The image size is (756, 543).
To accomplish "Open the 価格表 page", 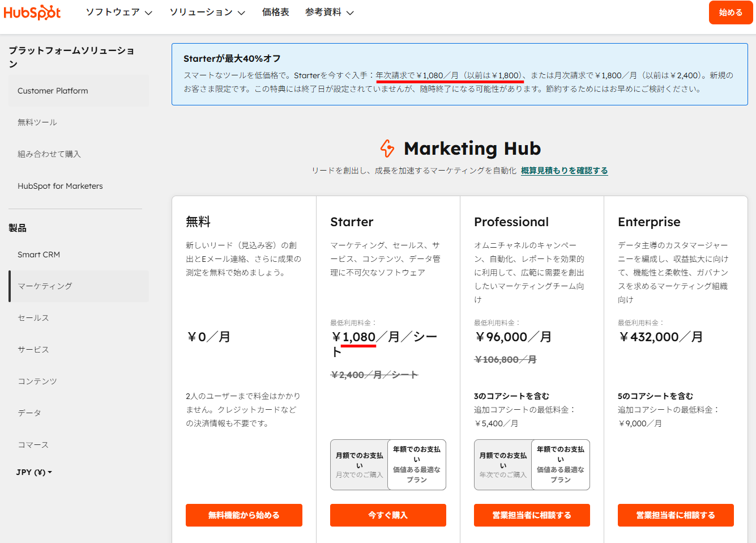I will (276, 12).
